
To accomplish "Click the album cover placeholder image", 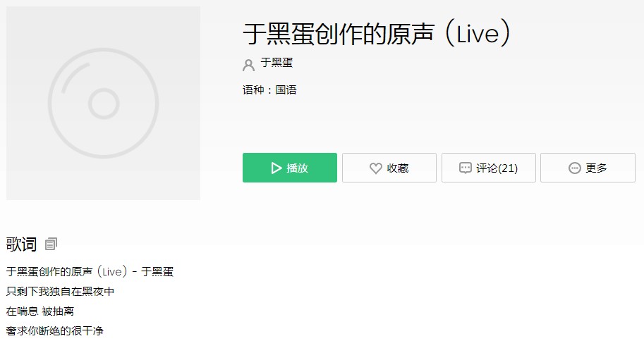I will click(103, 103).
